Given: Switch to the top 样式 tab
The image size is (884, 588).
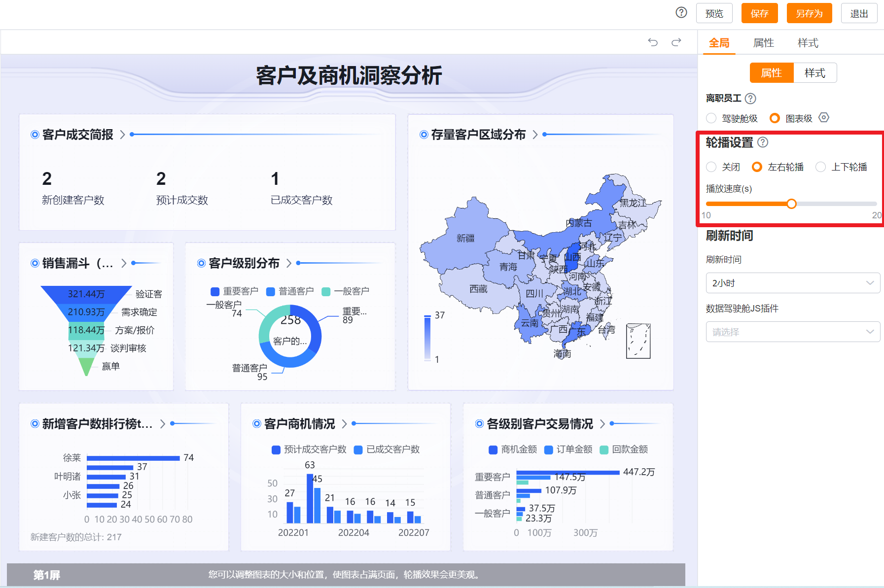Looking at the screenshot, I should 808,43.
